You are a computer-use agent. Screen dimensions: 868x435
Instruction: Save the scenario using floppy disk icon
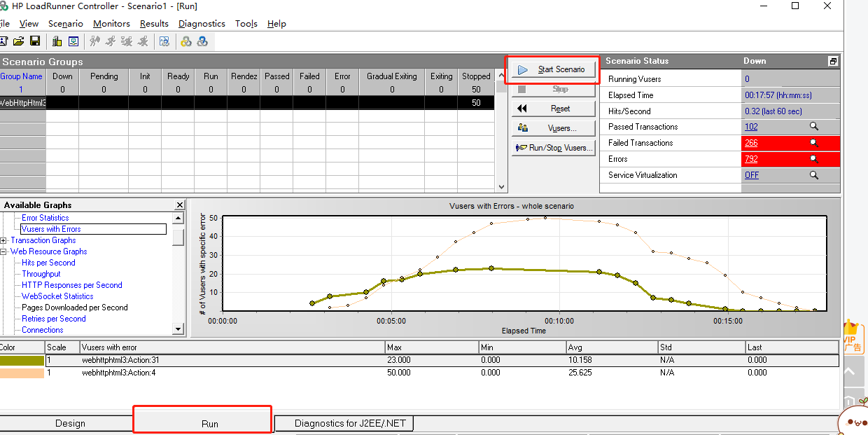[34, 41]
